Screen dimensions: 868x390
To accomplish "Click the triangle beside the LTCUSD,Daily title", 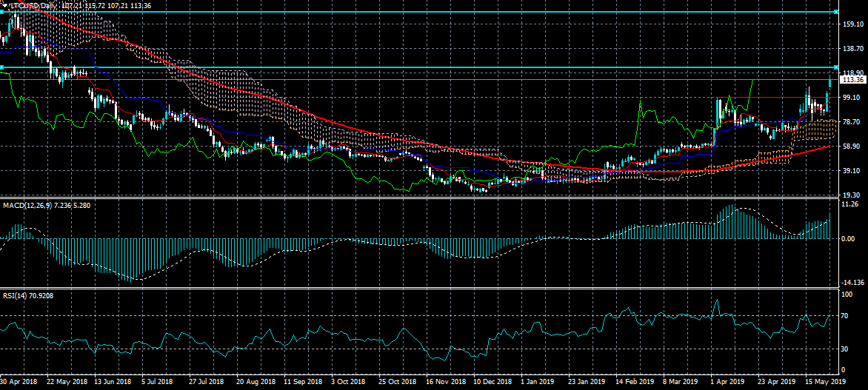I will [4, 5].
